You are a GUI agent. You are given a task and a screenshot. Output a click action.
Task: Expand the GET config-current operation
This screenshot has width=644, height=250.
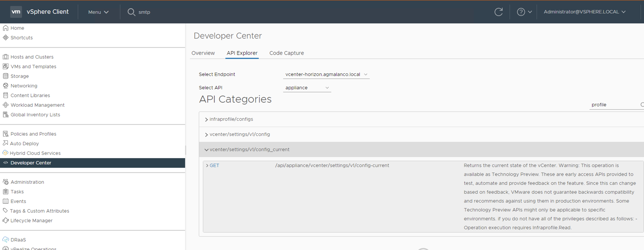point(214,165)
